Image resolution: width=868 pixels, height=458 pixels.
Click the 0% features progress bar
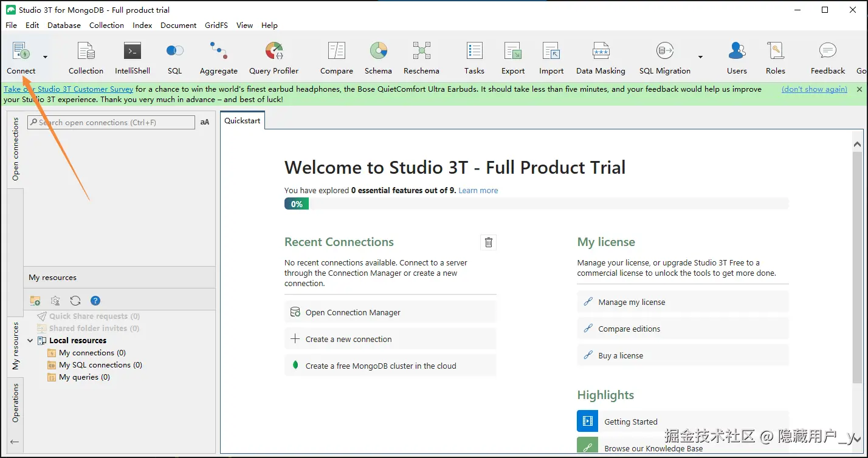pos(536,203)
